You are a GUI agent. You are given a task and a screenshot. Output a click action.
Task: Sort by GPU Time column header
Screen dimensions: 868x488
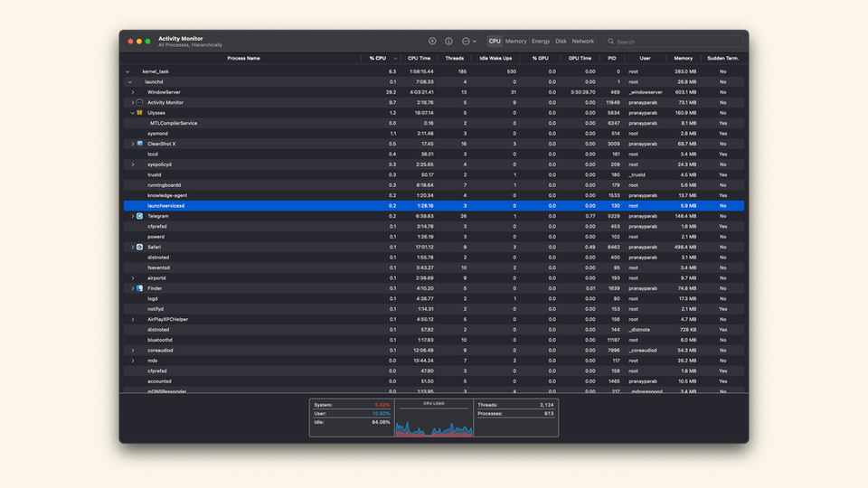click(x=580, y=58)
